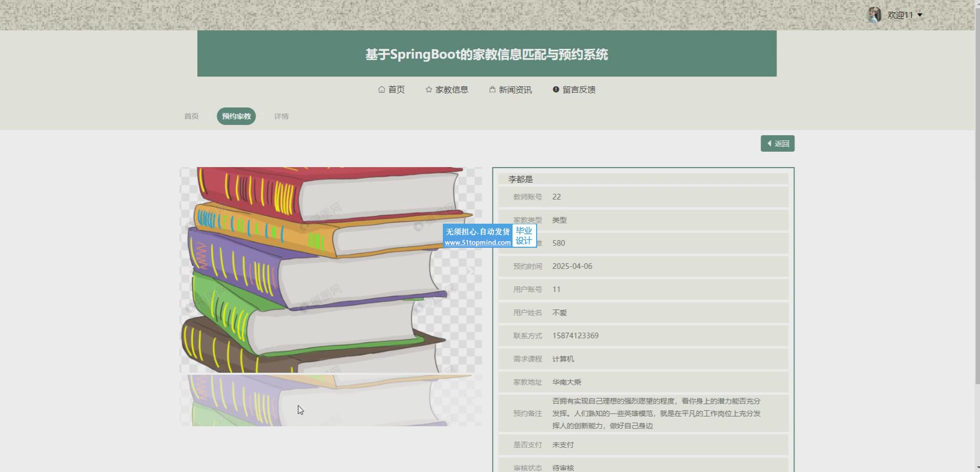Screen dimensions: 980x472
Task: Select the 预约家教 breadcrumb tab
Action: pyautogui.click(x=236, y=116)
